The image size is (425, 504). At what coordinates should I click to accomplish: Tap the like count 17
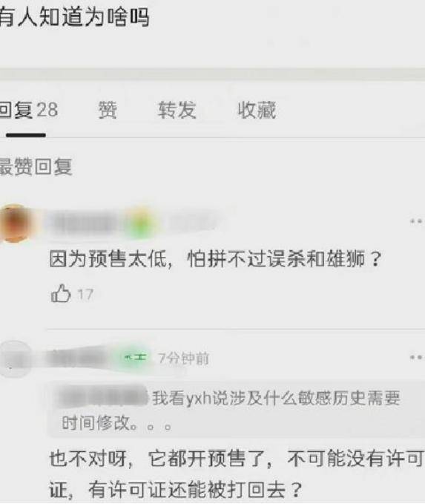click(x=85, y=295)
